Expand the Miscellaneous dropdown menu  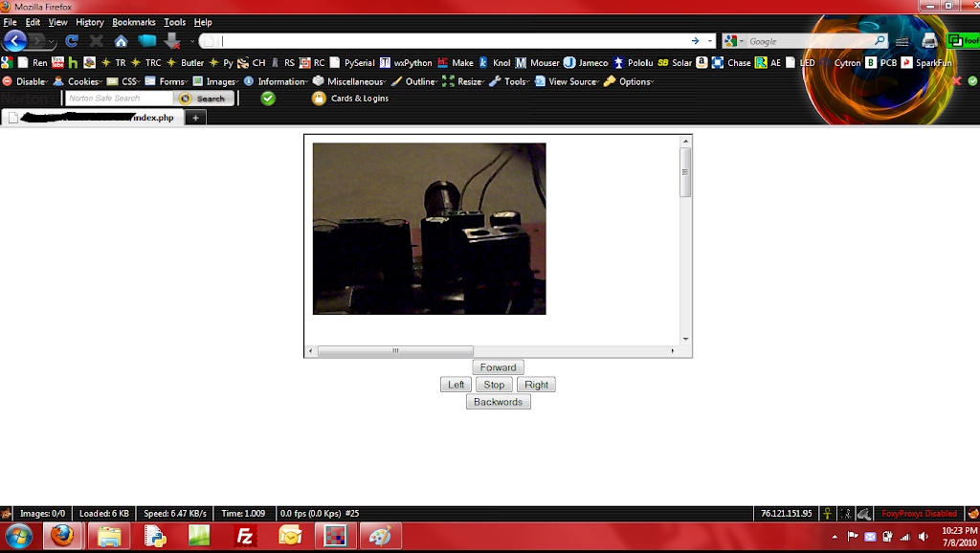coord(349,81)
